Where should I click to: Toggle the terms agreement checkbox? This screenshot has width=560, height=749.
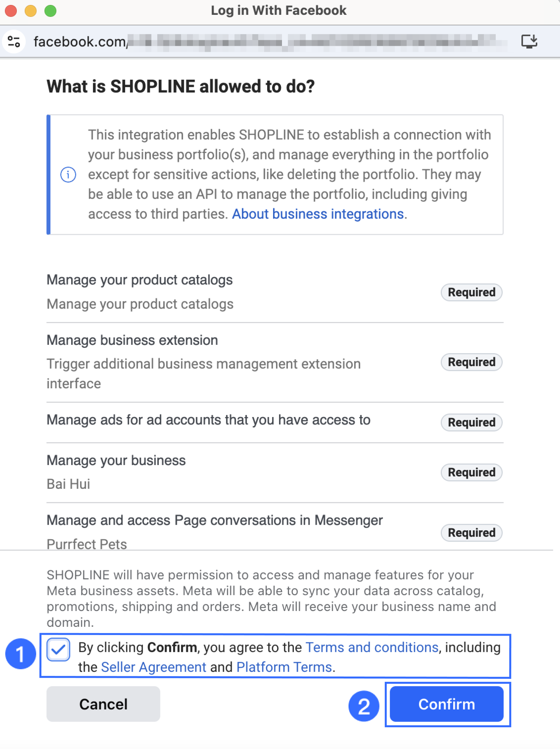coord(59,649)
